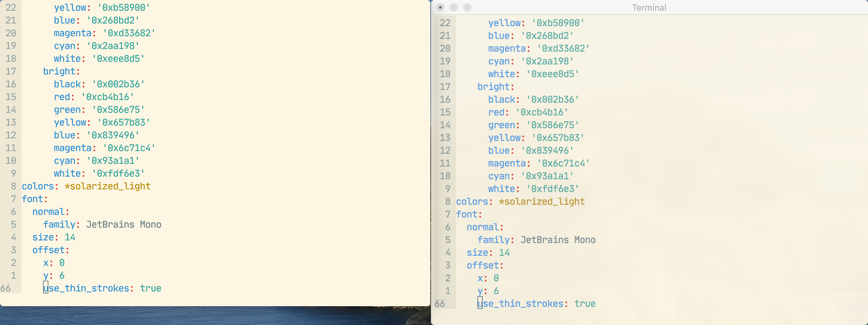
Task: Click '0x6c71c4' in the borderless untitled window
Action: click(x=129, y=148)
